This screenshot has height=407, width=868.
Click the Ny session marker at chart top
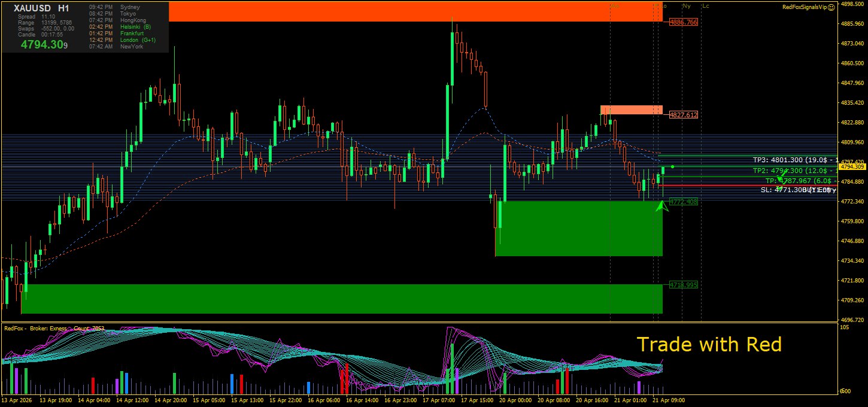pyautogui.click(x=687, y=6)
